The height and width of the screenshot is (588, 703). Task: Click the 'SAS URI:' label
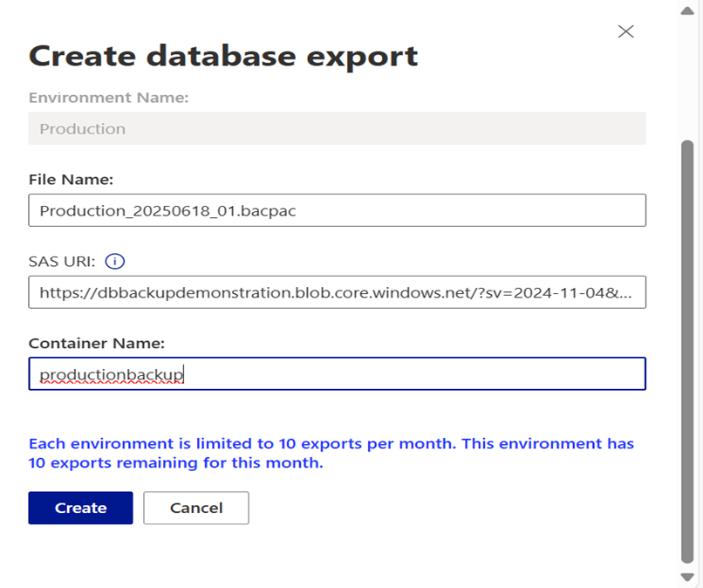click(x=62, y=261)
